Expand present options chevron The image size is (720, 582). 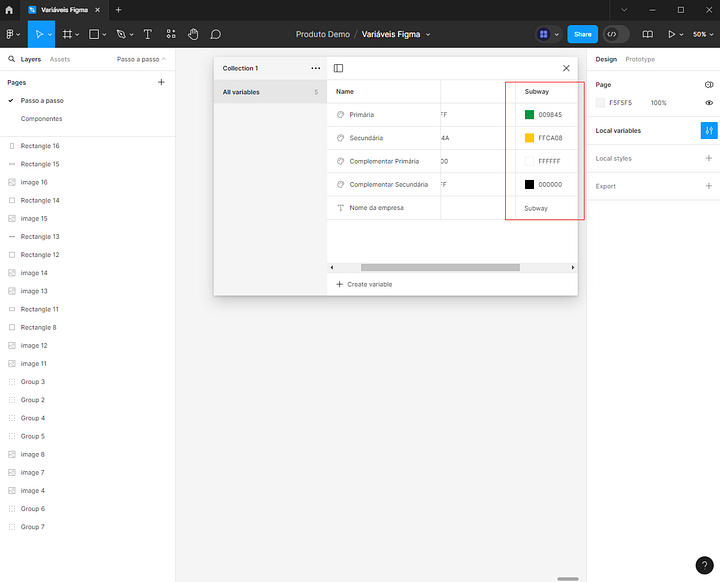click(x=681, y=34)
